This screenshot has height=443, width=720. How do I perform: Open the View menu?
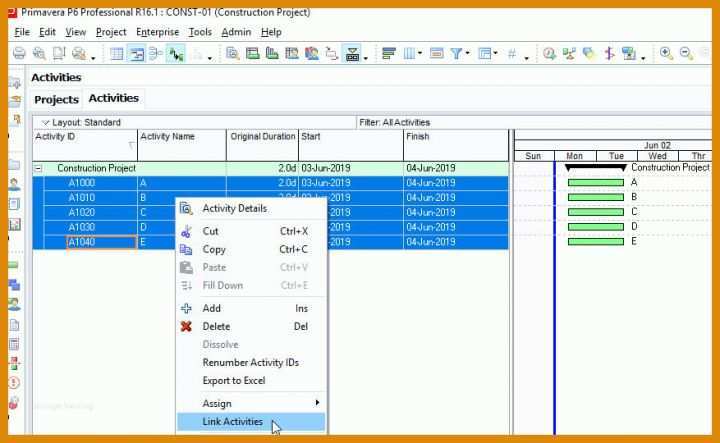[x=75, y=32]
